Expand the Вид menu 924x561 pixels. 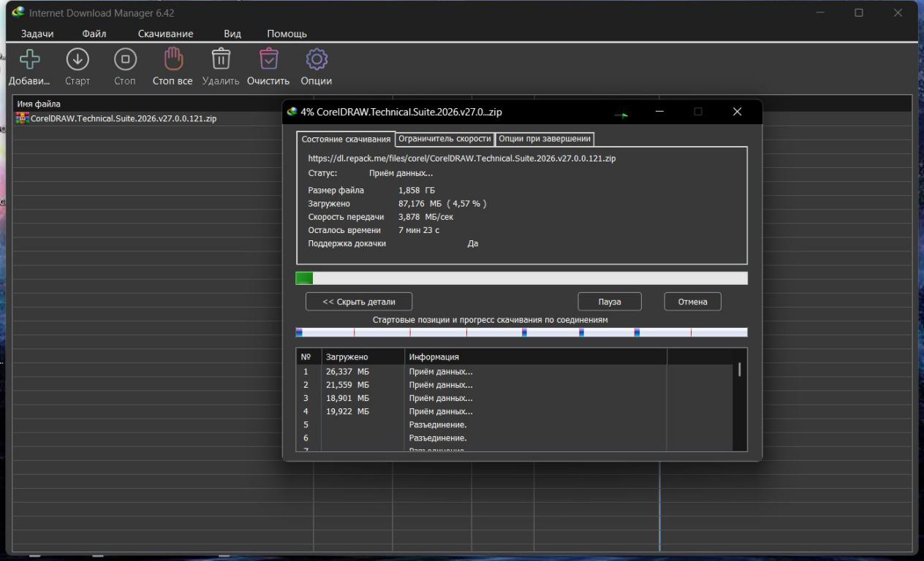coord(232,34)
